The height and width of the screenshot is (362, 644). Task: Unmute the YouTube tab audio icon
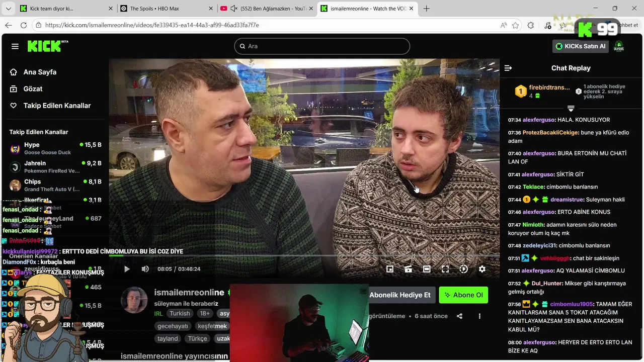point(234,9)
